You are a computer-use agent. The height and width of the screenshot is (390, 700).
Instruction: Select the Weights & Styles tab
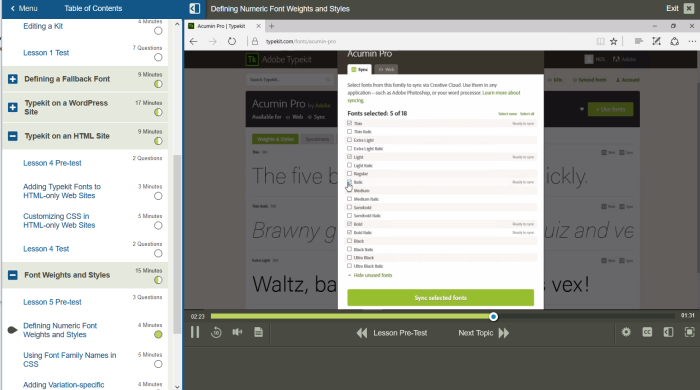(275, 139)
